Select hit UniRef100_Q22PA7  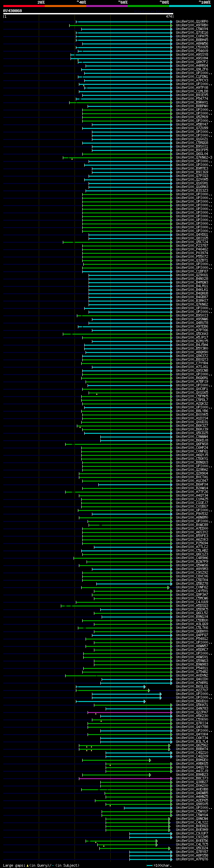pos(192,713)
